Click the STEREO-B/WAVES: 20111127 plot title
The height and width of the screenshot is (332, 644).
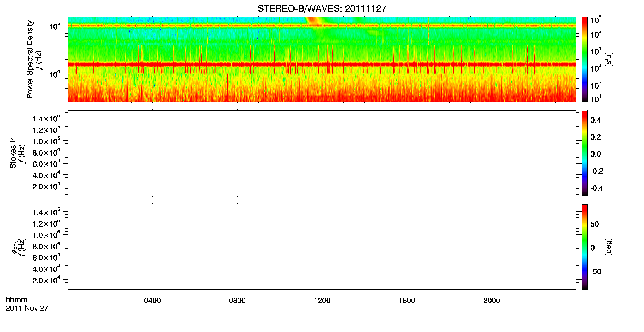pyautogui.click(x=322, y=9)
